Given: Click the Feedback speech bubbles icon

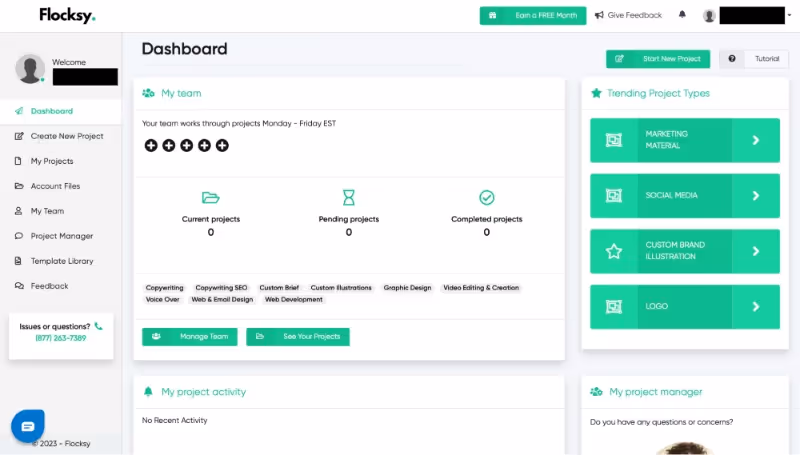Looking at the screenshot, I should 19,286.
